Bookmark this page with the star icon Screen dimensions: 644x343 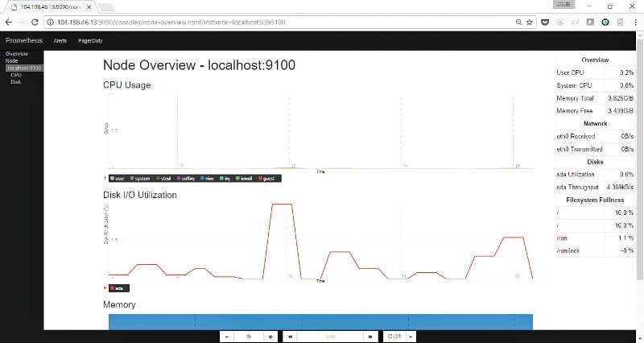point(530,23)
